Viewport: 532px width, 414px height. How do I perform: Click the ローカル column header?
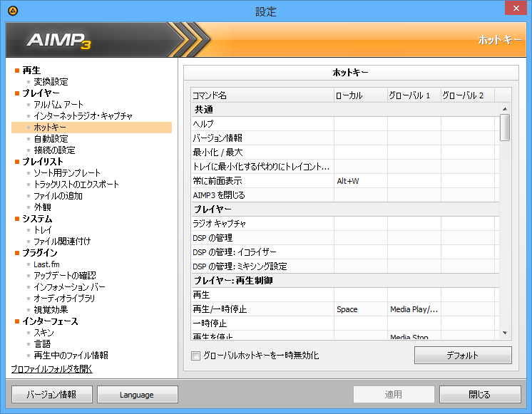pos(361,95)
